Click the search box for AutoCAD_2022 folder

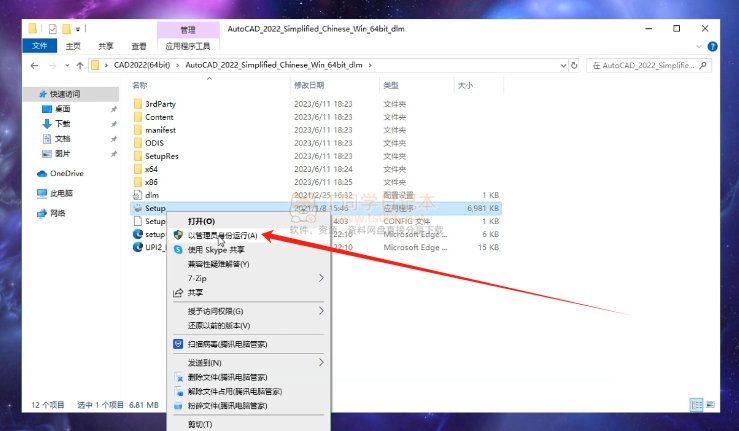648,66
